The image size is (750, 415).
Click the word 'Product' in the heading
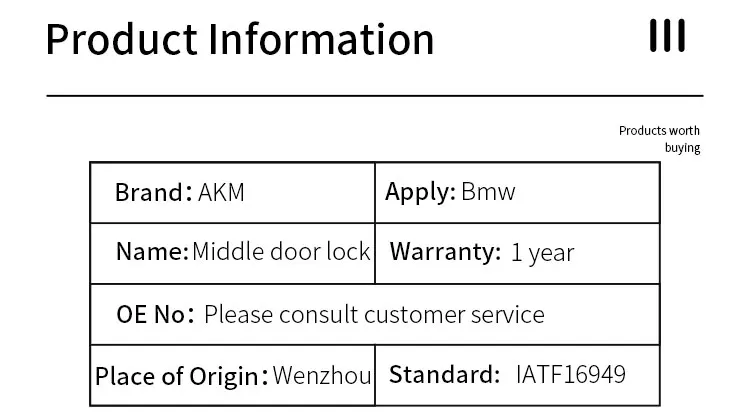tap(120, 39)
